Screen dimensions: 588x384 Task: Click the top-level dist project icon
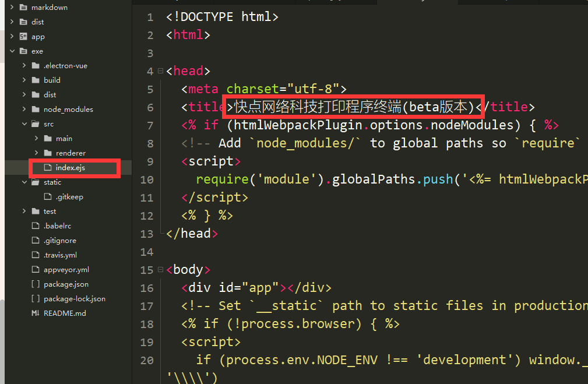click(x=23, y=22)
